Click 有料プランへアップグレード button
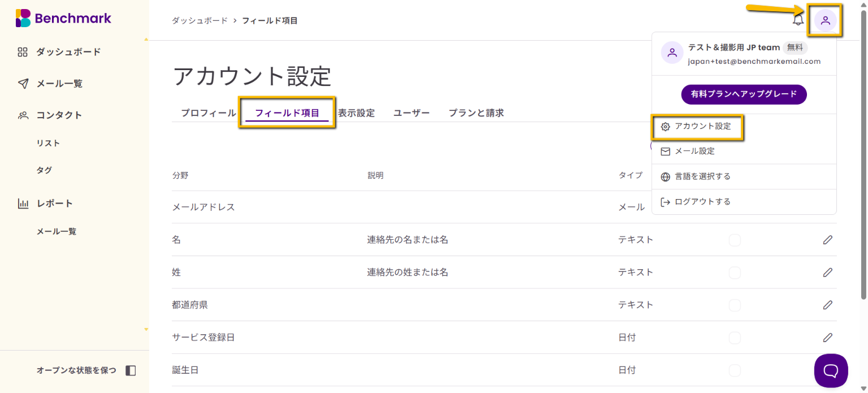The image size is (868, 393). [x=744, y=94]
